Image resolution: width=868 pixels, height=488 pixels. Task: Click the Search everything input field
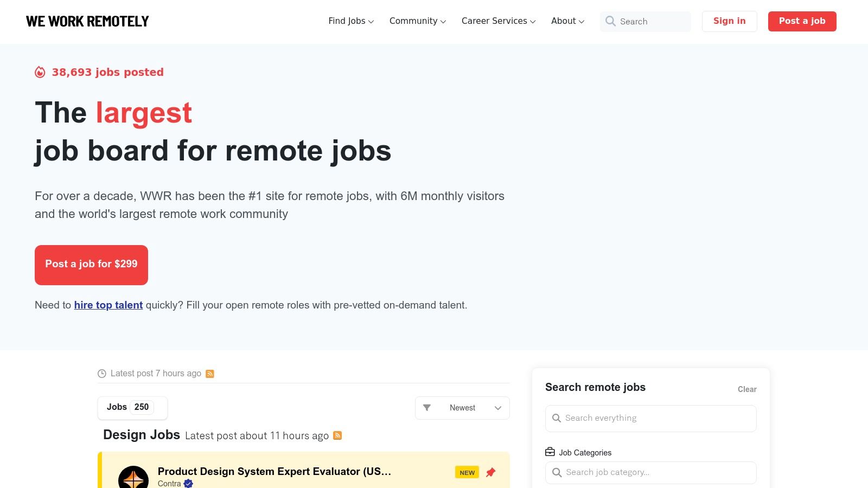pos(650,418)
